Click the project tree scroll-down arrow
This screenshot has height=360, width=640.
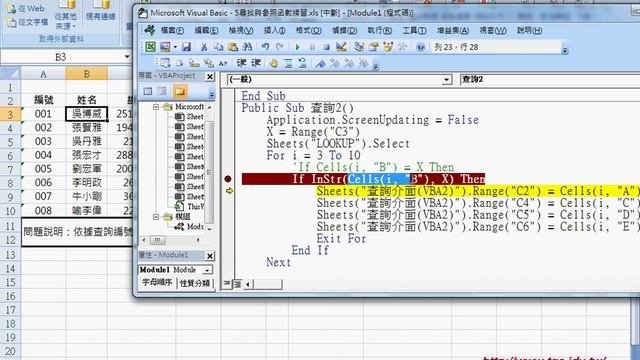[x=210, y=229]
